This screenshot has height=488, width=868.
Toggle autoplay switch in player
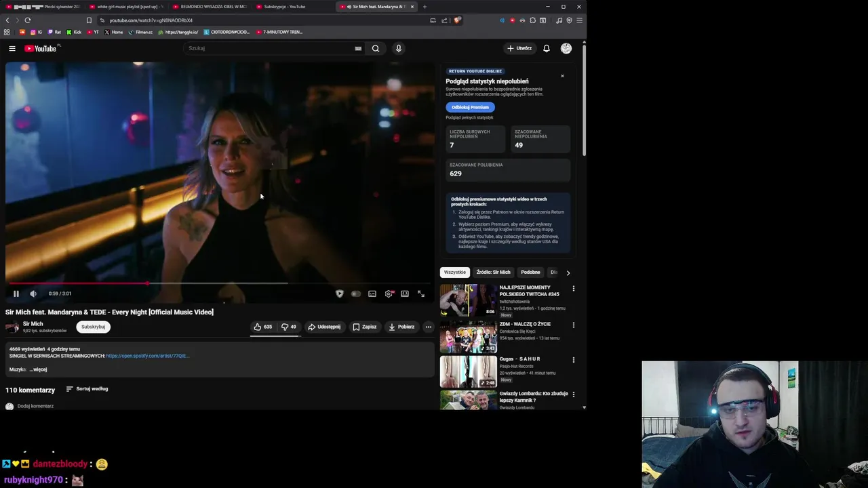(x=356, y=293)
